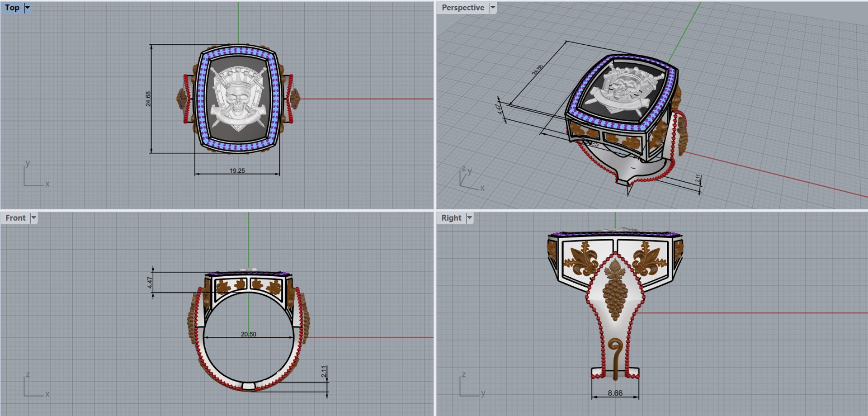The width and height of the screenshot is (868, 416).
Task: Select the 4.47 dimension in Perspective view
Action: 499,109
